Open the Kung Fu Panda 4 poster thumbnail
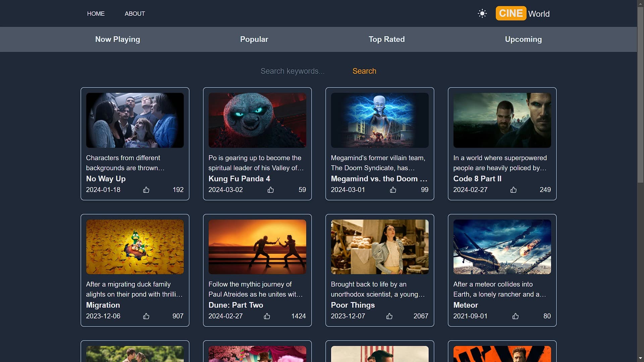The height and width of the screenshot is (362, 644). pyautogui.click(x=257, y=120)
